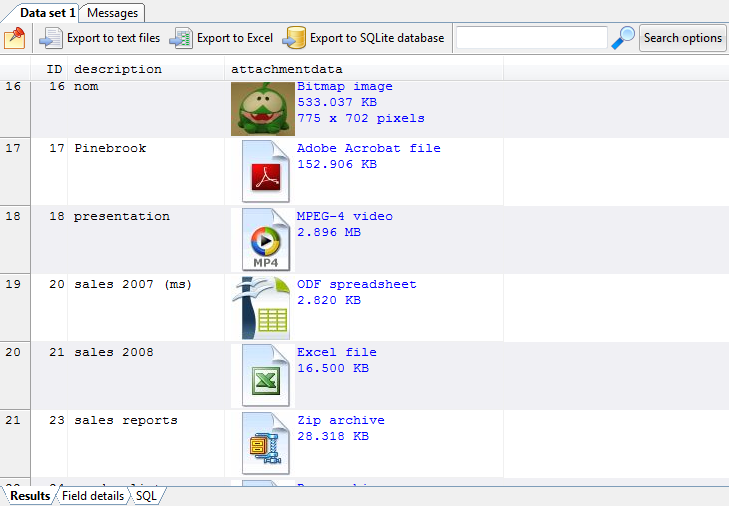Viewport: 729px width, 506px height.
Task: Select row header 20
Action: pos(15,375)
